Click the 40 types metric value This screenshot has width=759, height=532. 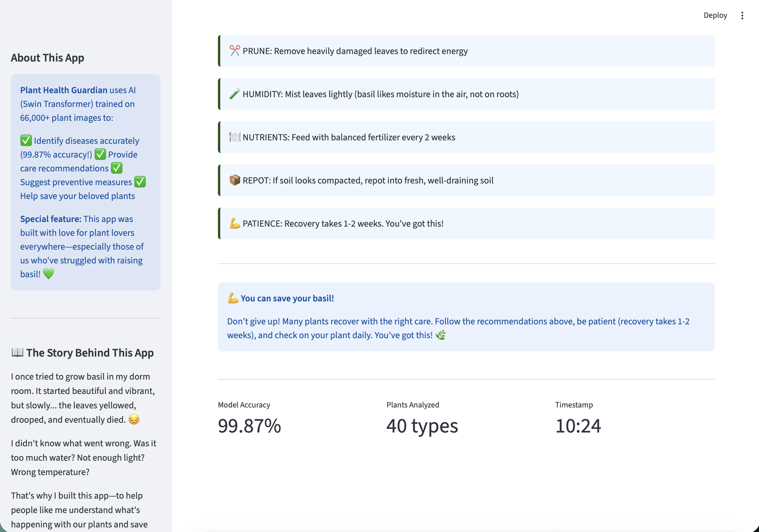pos(422,426)
